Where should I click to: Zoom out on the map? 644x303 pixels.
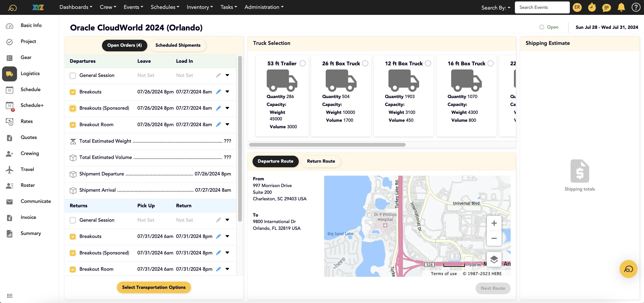[494, 238]
